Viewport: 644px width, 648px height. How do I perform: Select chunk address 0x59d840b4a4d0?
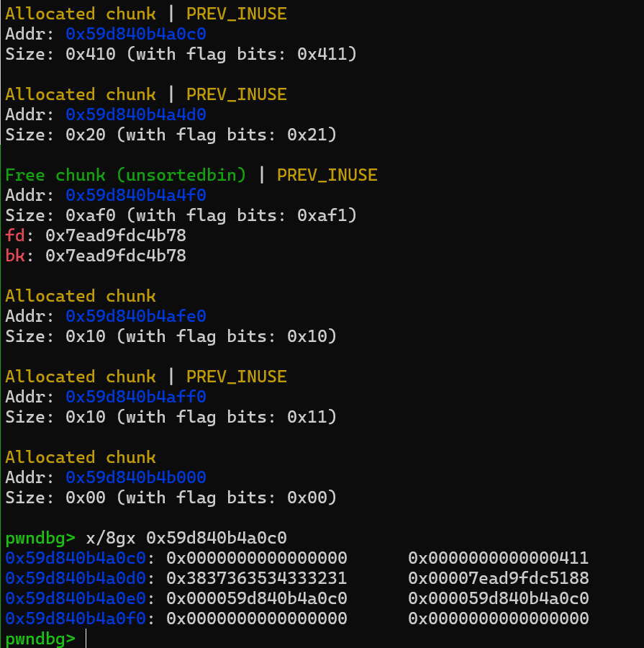pos(135,114)
